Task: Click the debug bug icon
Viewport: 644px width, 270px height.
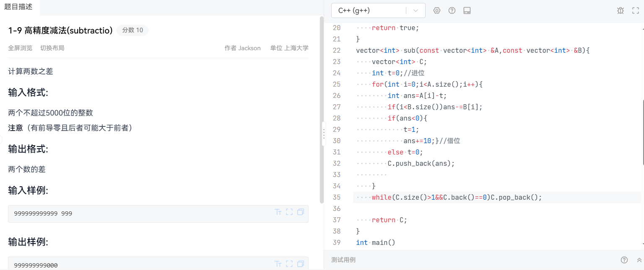Action: click(x=621, y=10)
